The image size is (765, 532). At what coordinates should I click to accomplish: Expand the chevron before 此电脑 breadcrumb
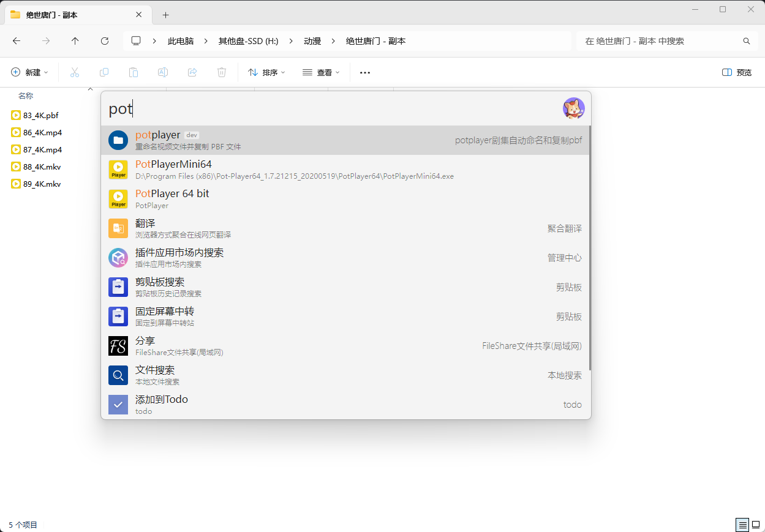(x=155, y=41)
